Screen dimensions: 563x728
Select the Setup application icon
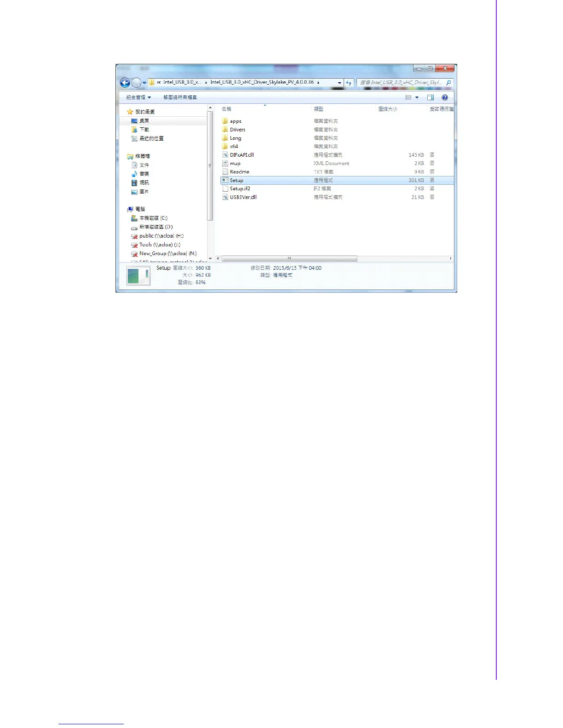(225, 180)
